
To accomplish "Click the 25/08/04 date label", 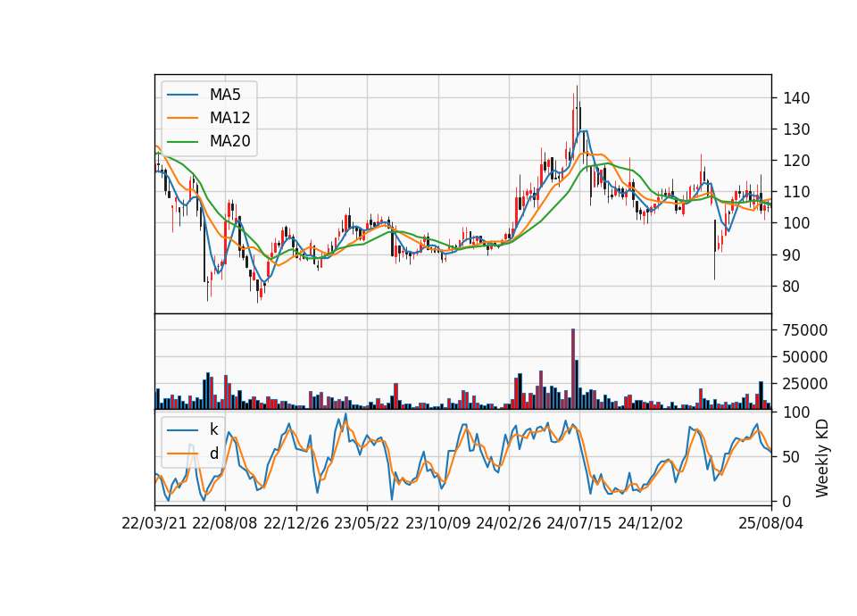I will point(771,523).
